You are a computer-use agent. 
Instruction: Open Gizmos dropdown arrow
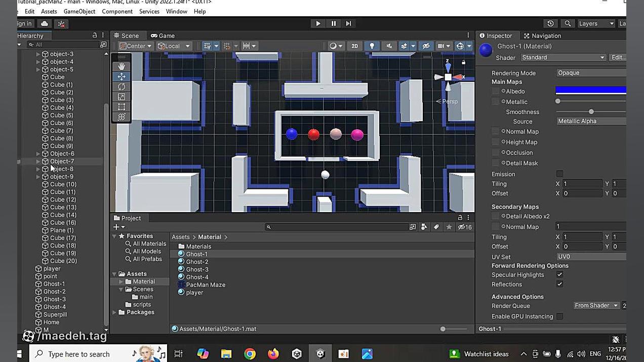469,46
